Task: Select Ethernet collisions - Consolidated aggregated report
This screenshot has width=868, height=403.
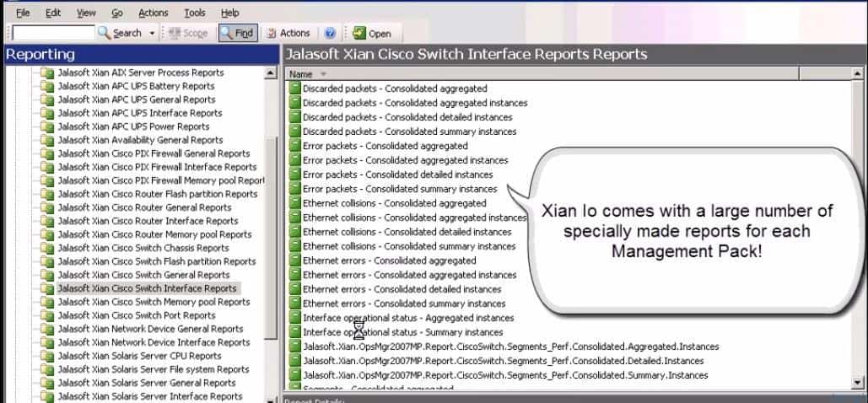Action: [x=394, y=203]
